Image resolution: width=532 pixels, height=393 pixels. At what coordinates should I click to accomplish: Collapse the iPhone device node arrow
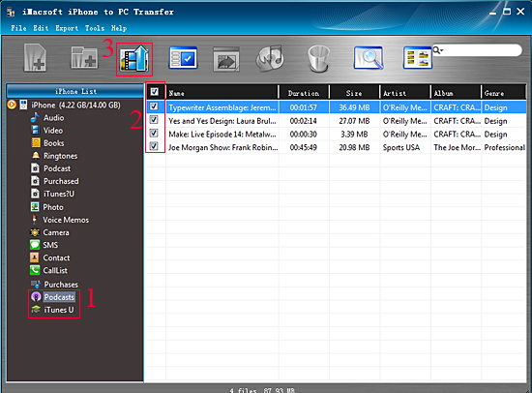tap(12, 105)
